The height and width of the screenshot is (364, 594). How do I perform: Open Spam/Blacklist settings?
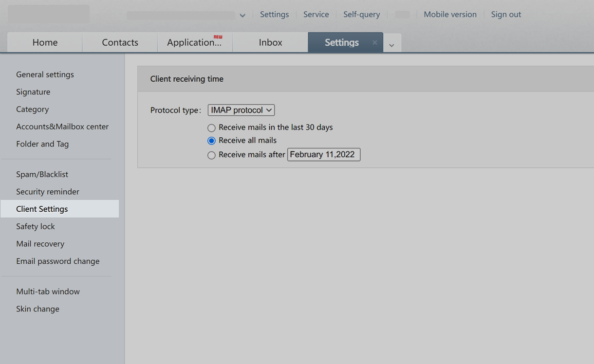pos(42,174)
